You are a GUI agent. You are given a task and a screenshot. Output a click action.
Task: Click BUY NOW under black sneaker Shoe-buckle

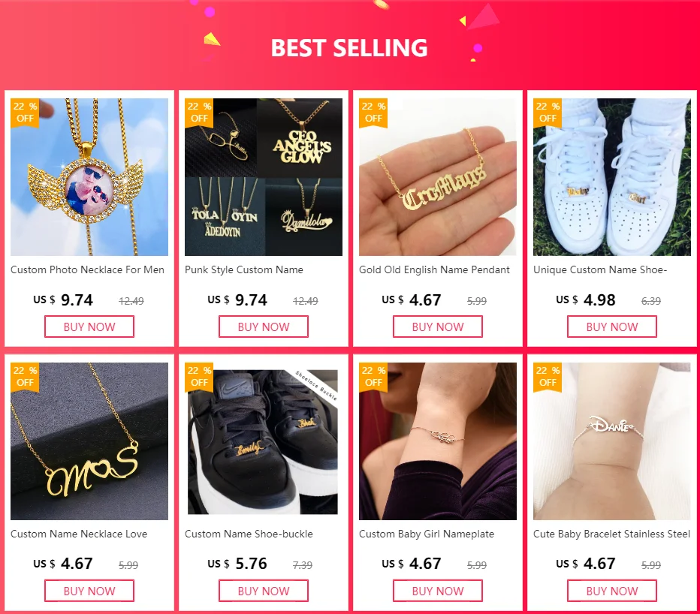264,591
